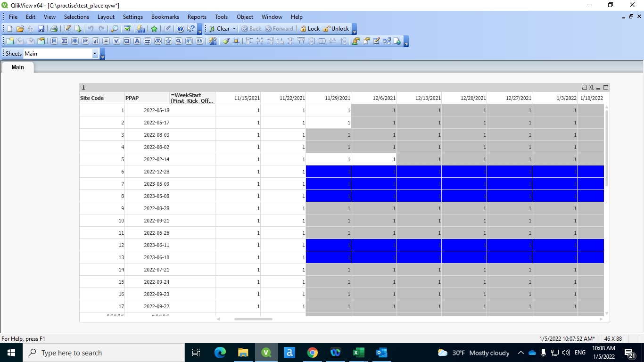Open context help with the What's This icon
The image size is (644, 362).
tap(190, 28)
